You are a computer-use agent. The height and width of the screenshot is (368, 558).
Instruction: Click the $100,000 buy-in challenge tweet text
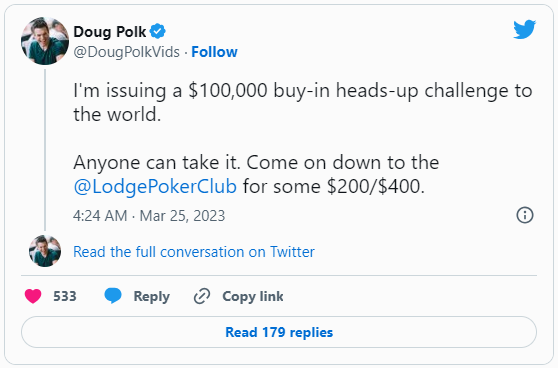(x=302, y=102)
